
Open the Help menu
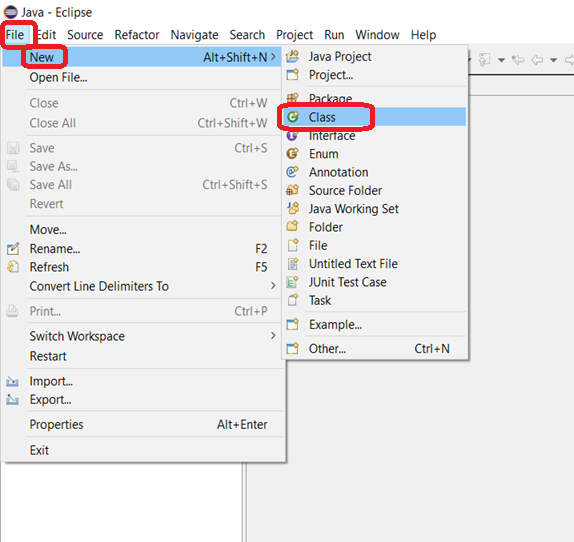point(423,35)
